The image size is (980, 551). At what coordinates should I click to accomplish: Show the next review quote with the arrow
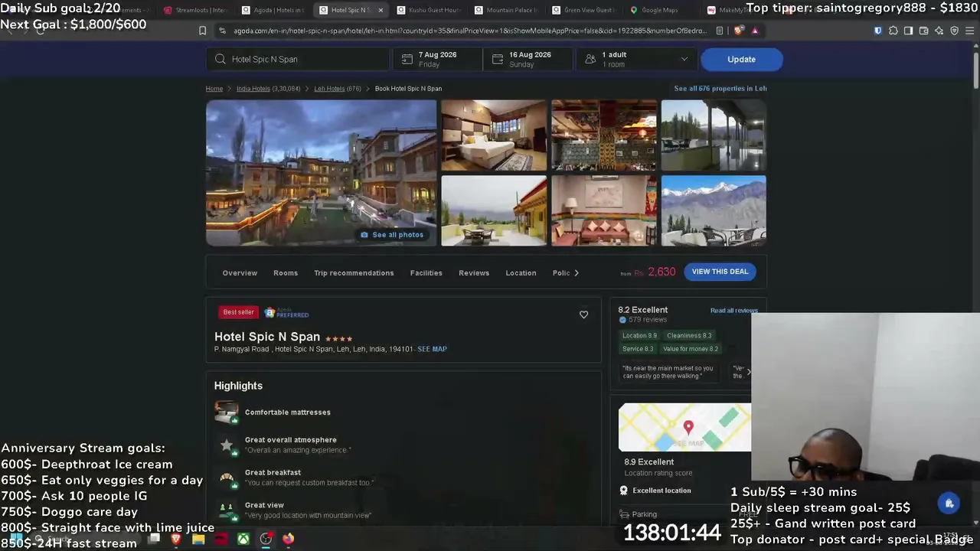(748, 372)
